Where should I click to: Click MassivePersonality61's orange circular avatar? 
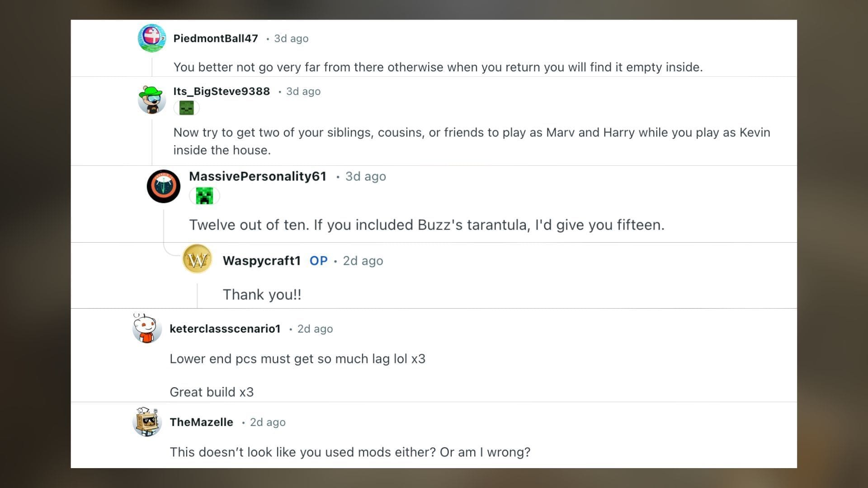click(163, 186)
